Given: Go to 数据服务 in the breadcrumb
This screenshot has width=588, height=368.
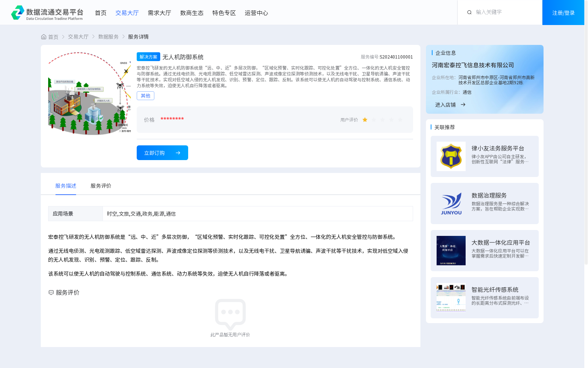Looking at the screenshot, I should click(108, 37).
